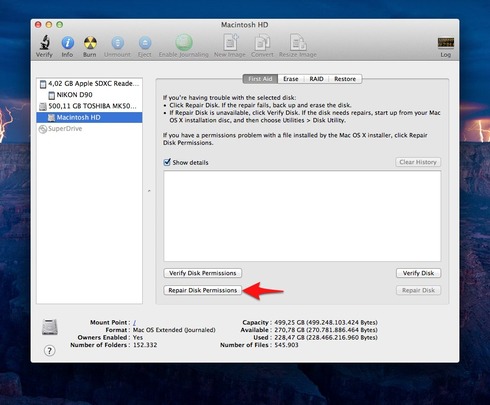Select the Burn toolbar icon
This screenshot has height=405, width=490.
pos(90,43)
